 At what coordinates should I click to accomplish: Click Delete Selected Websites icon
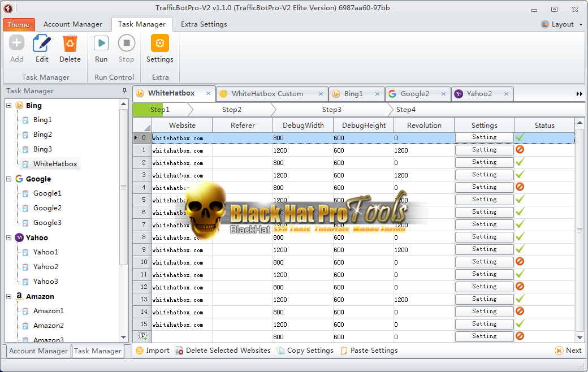(x=179, y=351)
